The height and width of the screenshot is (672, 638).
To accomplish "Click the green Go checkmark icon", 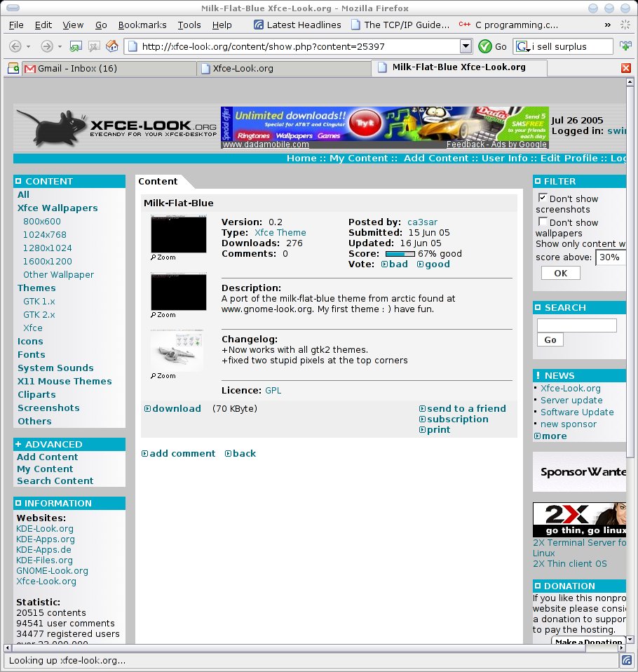I will click(485, 46).
